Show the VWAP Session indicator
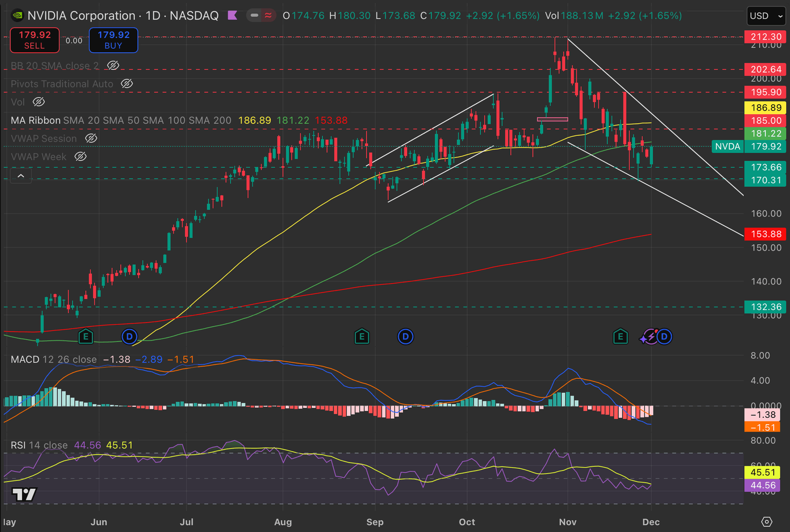The height and width of the screenshot is (532, 790). point(91,138)
